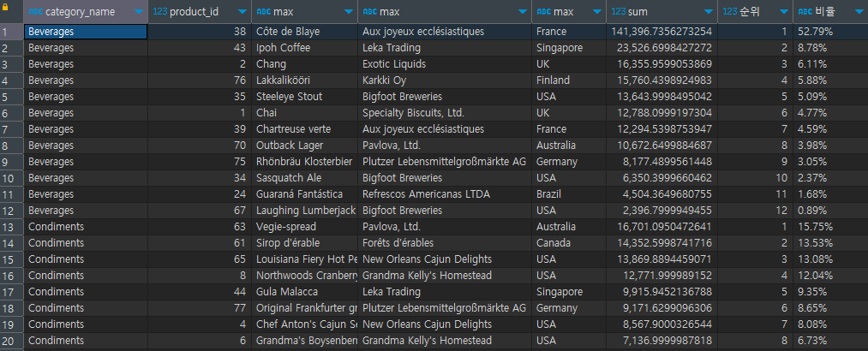Screen dimensions: 868x351
Task: Click 순위 column header
Action: pos(756,12)
